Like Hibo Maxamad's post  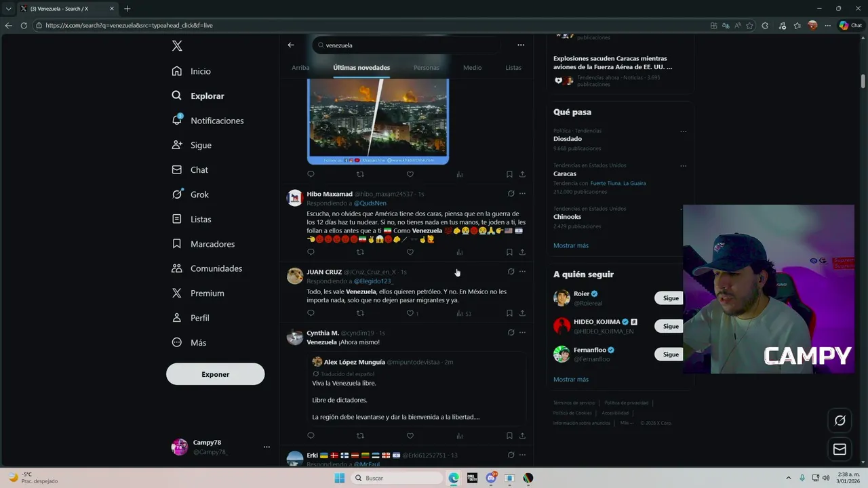click(x=410, y=252)
